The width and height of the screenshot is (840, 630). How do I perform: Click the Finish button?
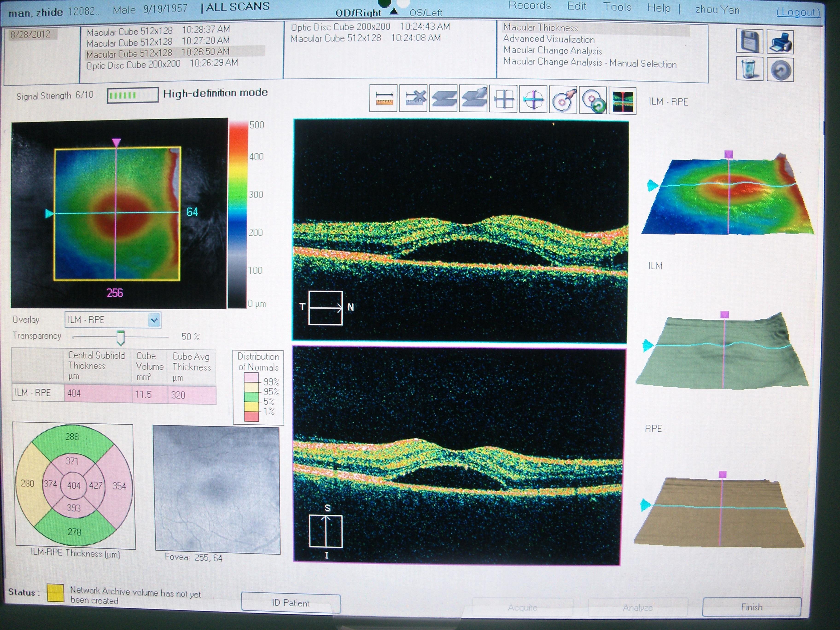click(752, 607)
